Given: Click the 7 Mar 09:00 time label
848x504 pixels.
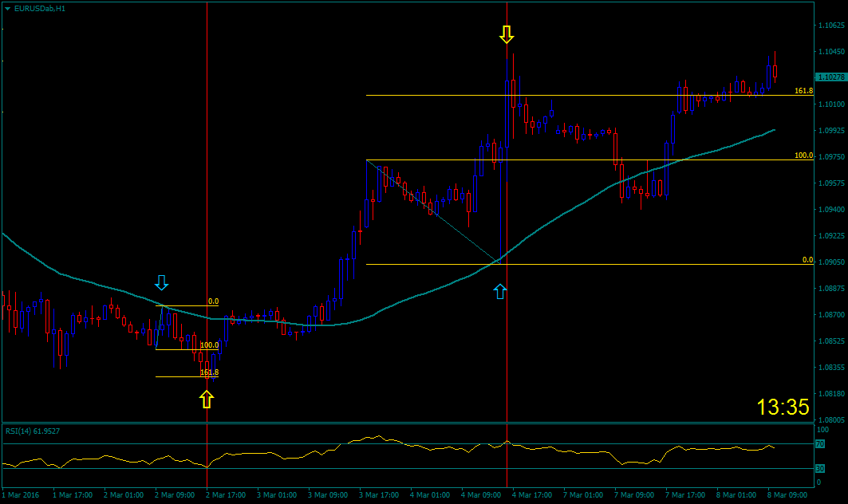Looking at the screenshot, I should point(634,494).
